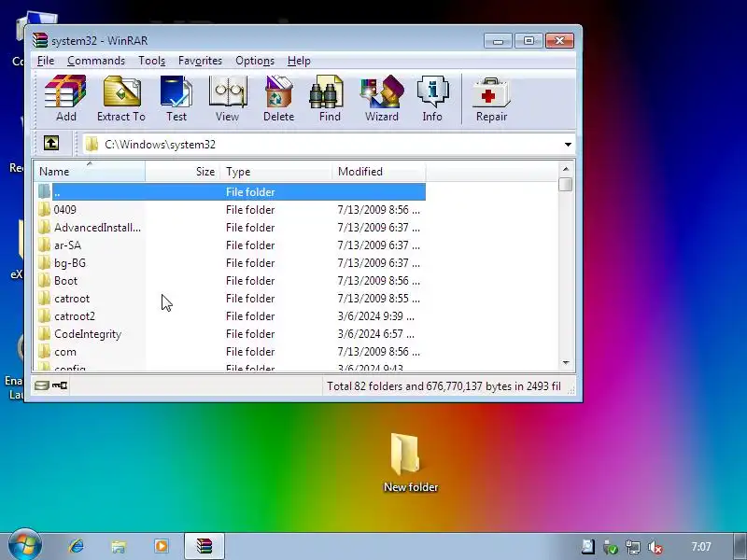
Task: Click the 7:07 taskbar clock
Action: [701, 547]
